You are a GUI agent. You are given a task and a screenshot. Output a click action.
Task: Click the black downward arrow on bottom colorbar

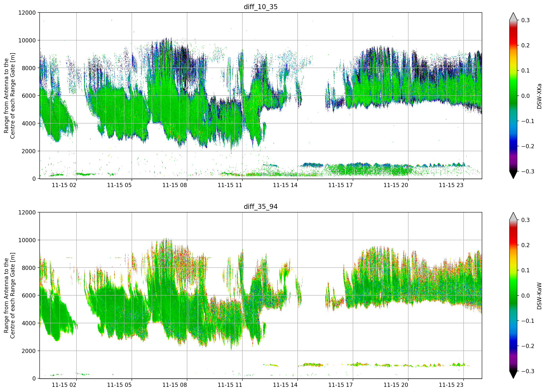[513, 375]
